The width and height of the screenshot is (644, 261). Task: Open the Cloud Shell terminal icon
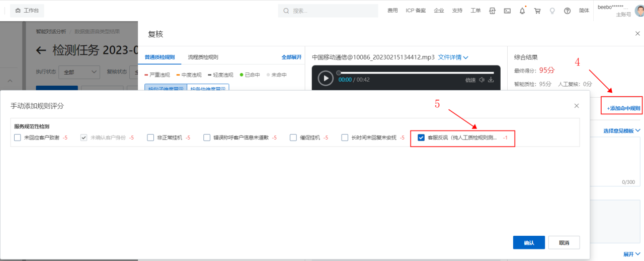tap(507, 11)
